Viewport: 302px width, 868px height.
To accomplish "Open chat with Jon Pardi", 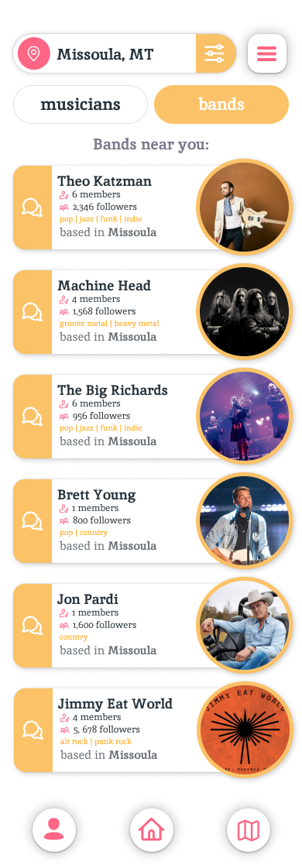I will (x=32, y=626).
